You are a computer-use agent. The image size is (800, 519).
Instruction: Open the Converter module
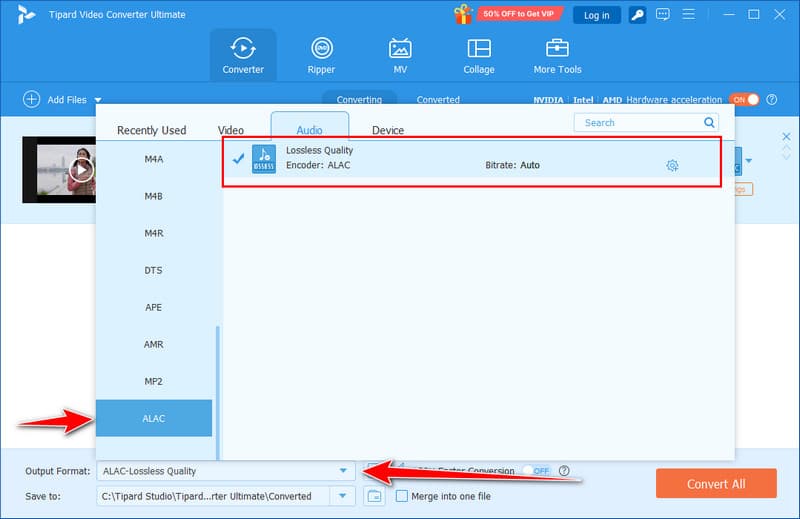(243, 55)
